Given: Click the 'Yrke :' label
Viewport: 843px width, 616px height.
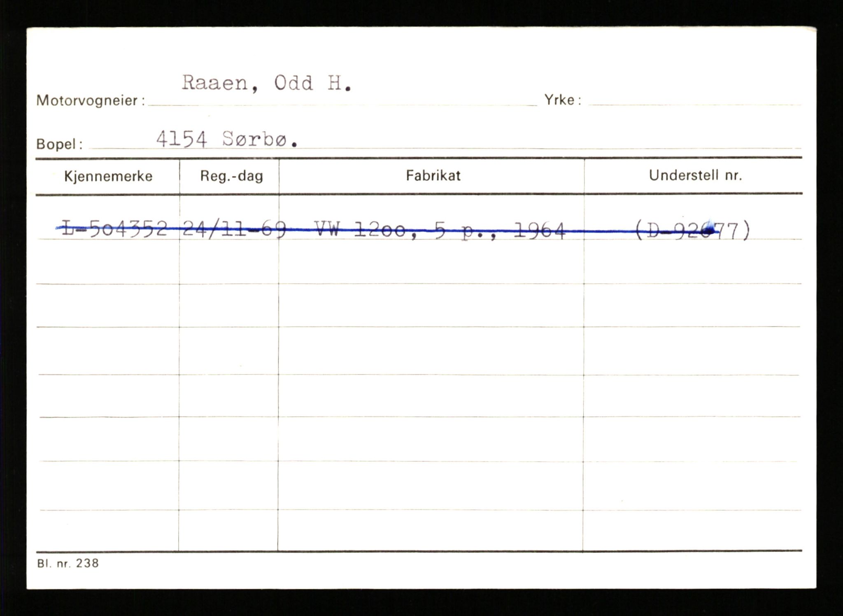Looking at the screenshot, I should (563, 100).
